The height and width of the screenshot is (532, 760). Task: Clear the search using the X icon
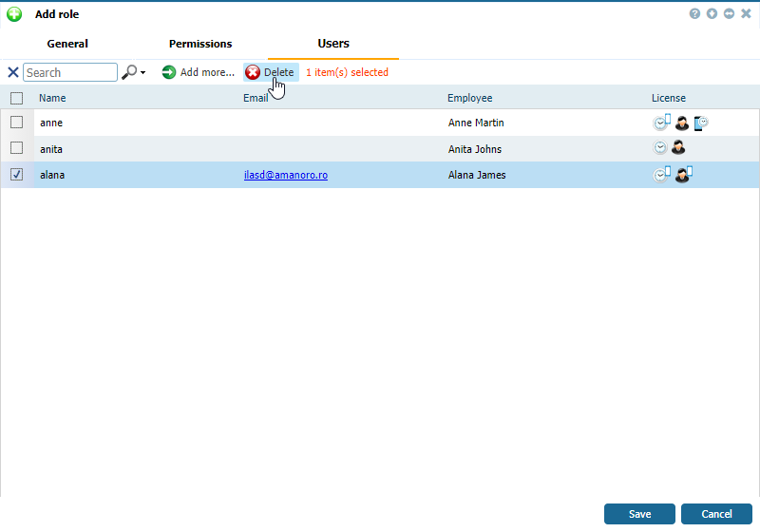(13, 72)
